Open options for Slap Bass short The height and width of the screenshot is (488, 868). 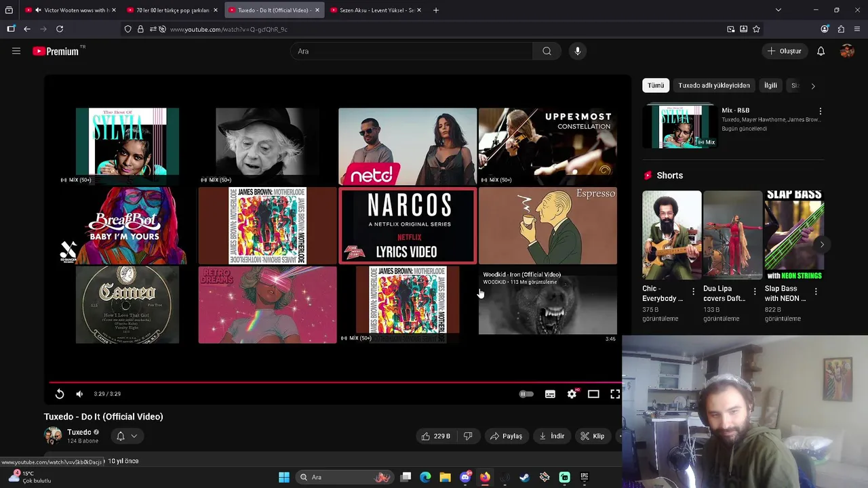[816, 291]
